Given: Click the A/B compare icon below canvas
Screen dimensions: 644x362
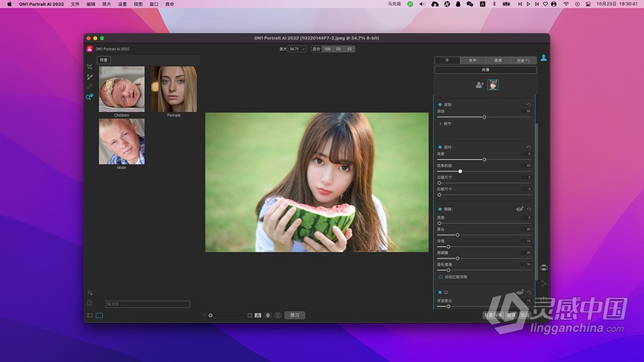Looking at the screenshot, I should pyautogui.click(x=258, y=315).
